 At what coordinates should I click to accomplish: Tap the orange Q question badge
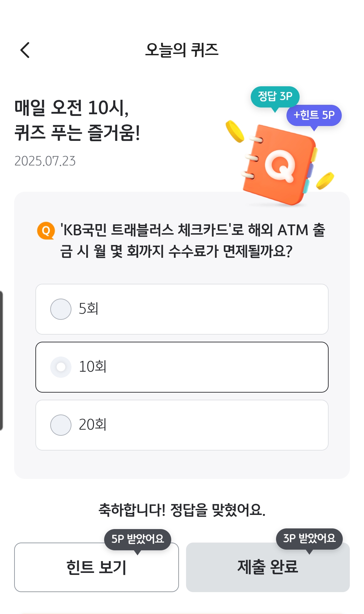(x=46, y=231)
